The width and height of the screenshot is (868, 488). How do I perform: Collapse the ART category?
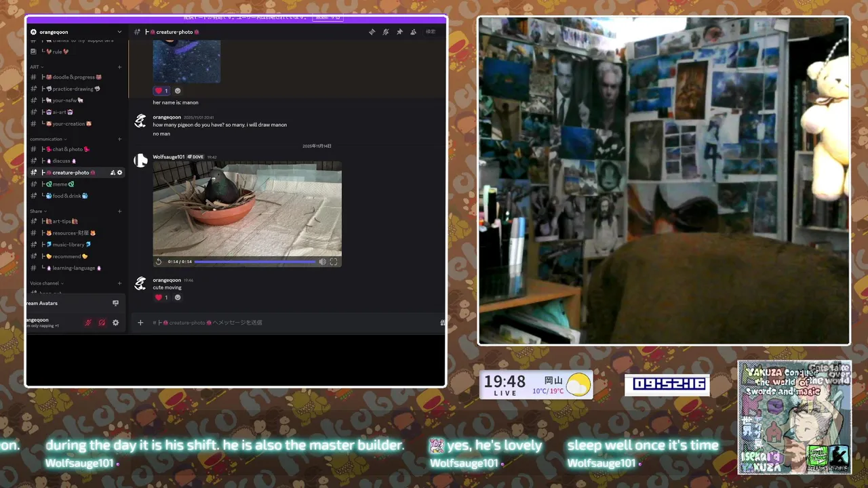(37, 67)
